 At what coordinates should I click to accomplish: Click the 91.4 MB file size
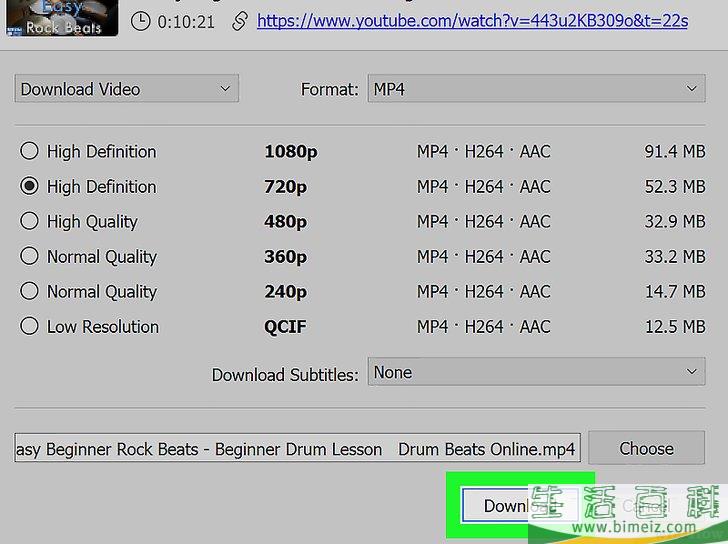(675, 152)
